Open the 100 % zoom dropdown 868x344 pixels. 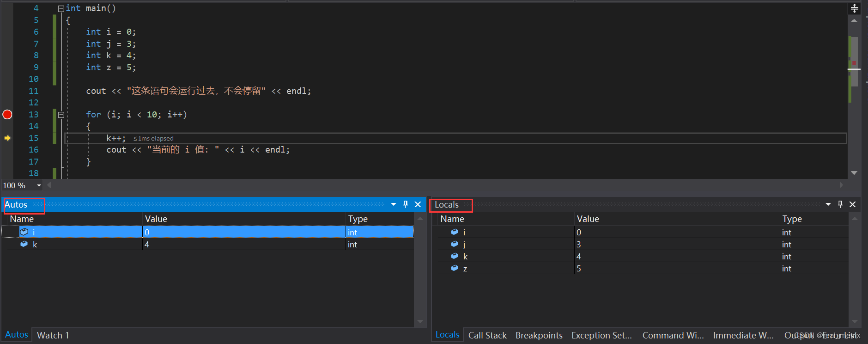point(39,185)
